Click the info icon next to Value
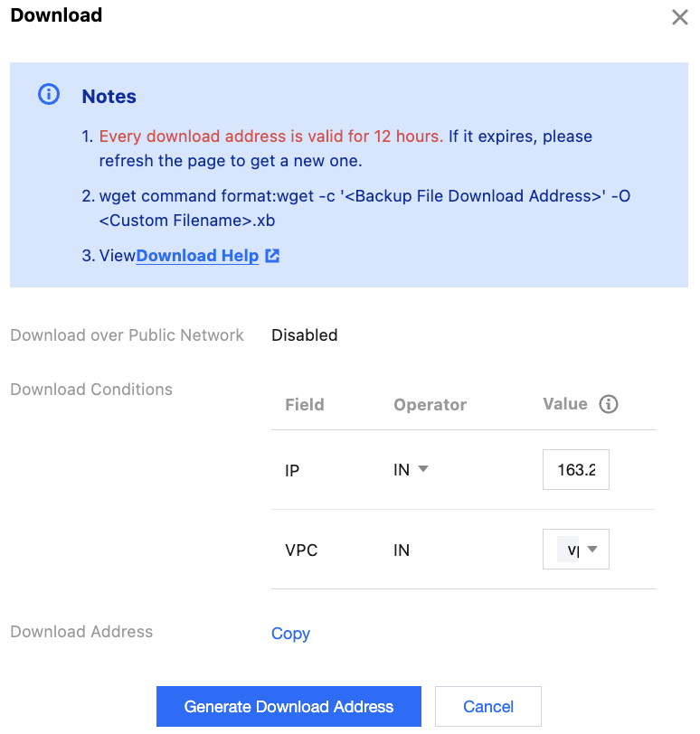The image size is (700, 734). click(609, 404)
